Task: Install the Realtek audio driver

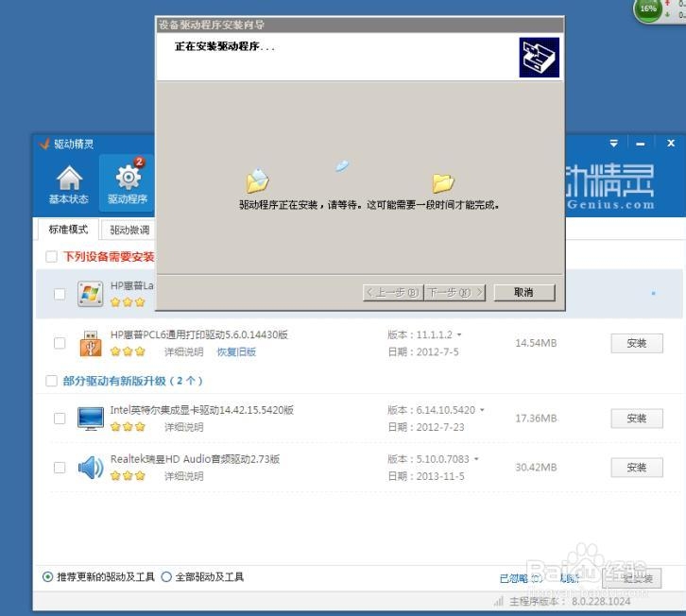Action: coord(637,468)
